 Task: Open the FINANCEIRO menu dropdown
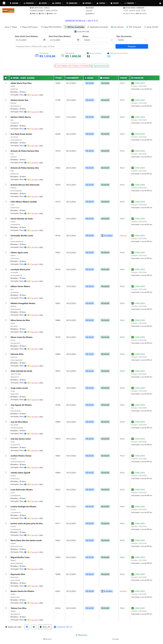pos(73,3)
